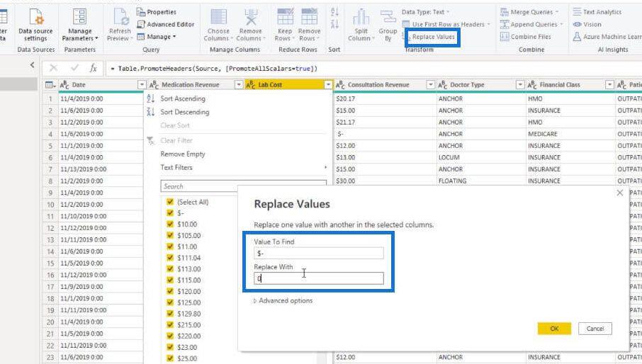
Task: Open the Data Type: Text dropdown
Action: point(425,12)
